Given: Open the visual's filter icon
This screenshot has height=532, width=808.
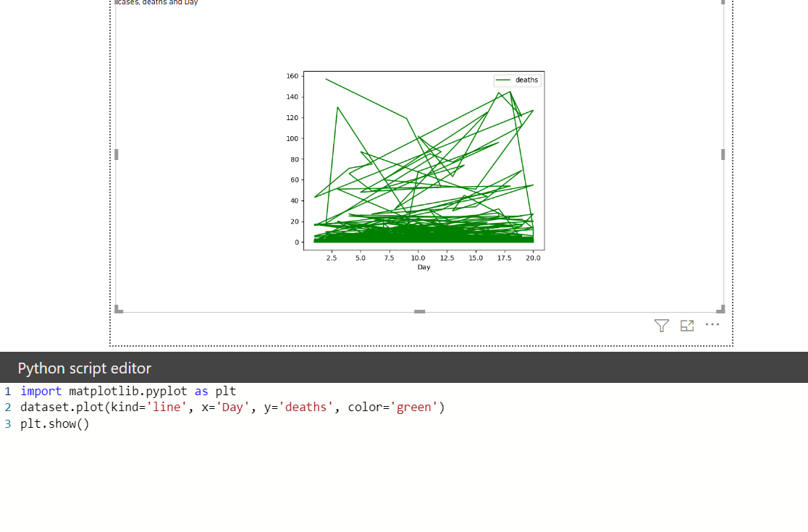Looking at the screenshot, I should [x=662, y=326].
